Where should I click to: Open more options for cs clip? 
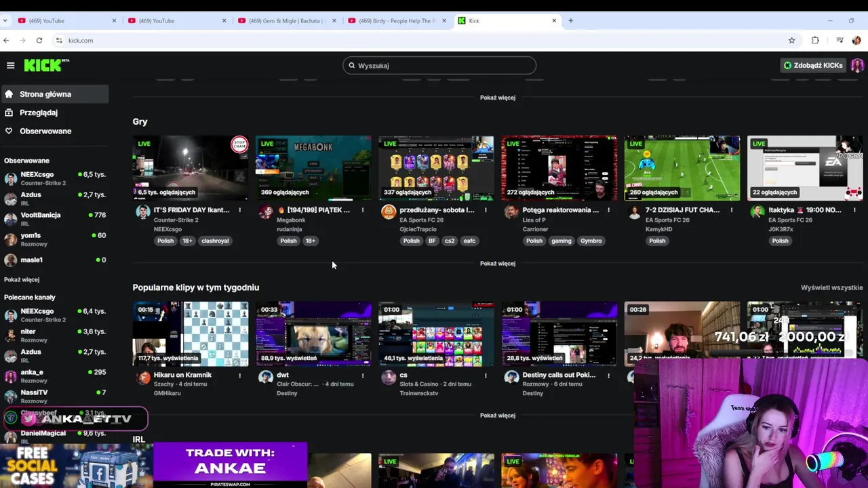click(485, 375)
